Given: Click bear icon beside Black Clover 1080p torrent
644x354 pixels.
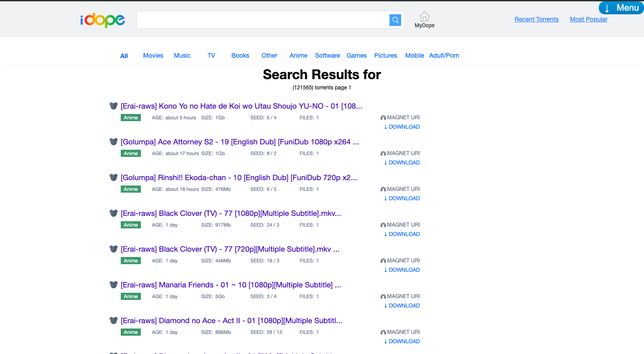Looking at the screenshot, I should 114,213.
